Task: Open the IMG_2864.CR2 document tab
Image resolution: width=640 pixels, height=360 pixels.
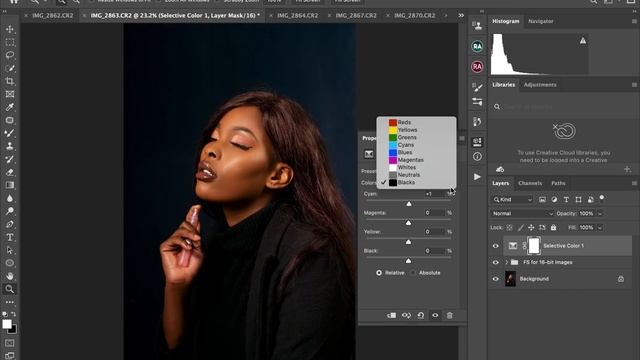Action: (298, 16)
